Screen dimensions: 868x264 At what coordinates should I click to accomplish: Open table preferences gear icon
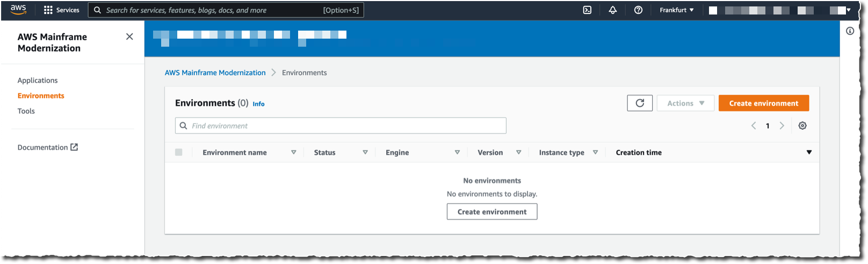click(x=802, y=126)
